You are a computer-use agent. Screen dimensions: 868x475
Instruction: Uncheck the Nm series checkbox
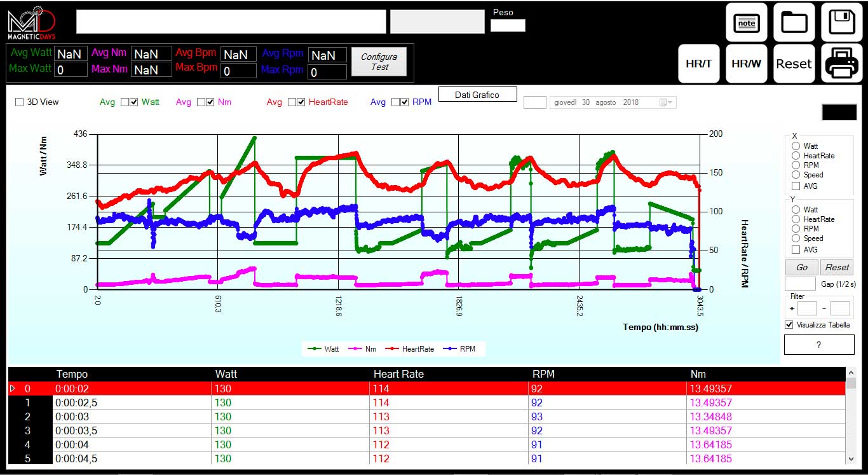210,102
